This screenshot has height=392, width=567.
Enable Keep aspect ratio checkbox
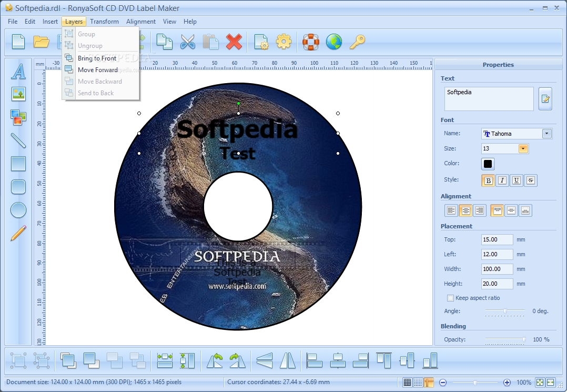tap(450, 298)
